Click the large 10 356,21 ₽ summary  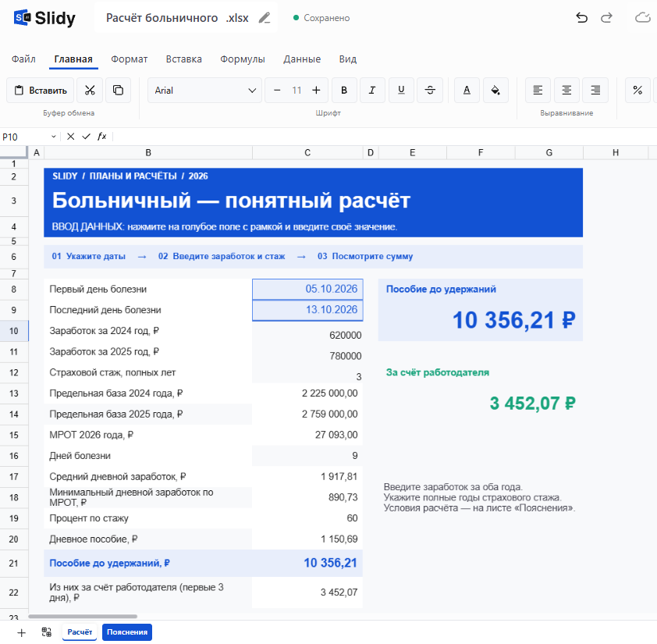pyautogui.click(x=513, y=320)
